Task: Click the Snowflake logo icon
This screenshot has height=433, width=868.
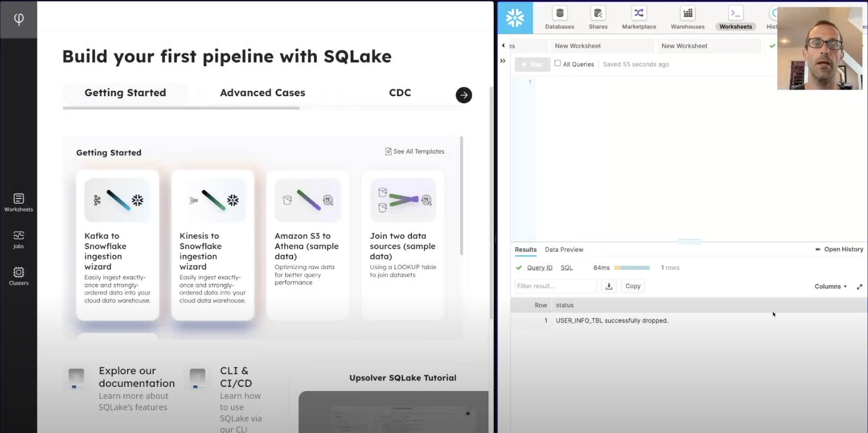Action: 515,18
